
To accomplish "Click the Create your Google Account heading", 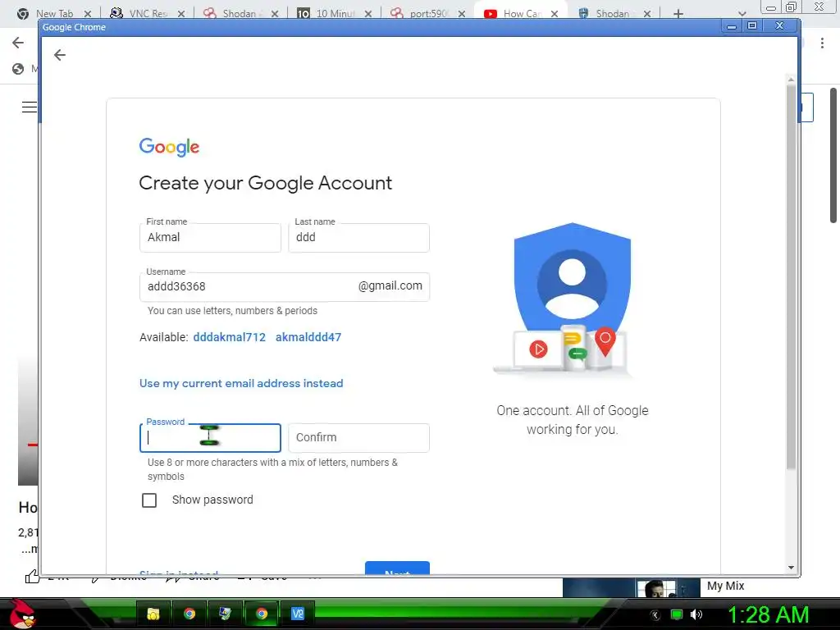I will (265, 183).
